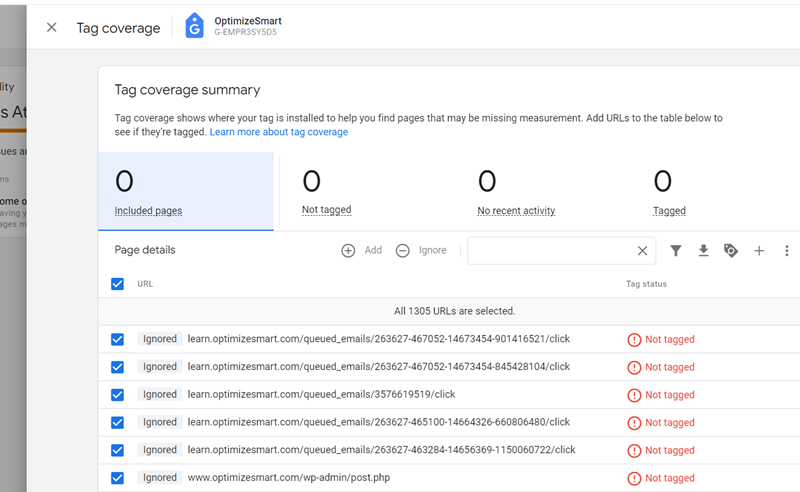Close the Tag coverage panel

(x=52, y=27)
